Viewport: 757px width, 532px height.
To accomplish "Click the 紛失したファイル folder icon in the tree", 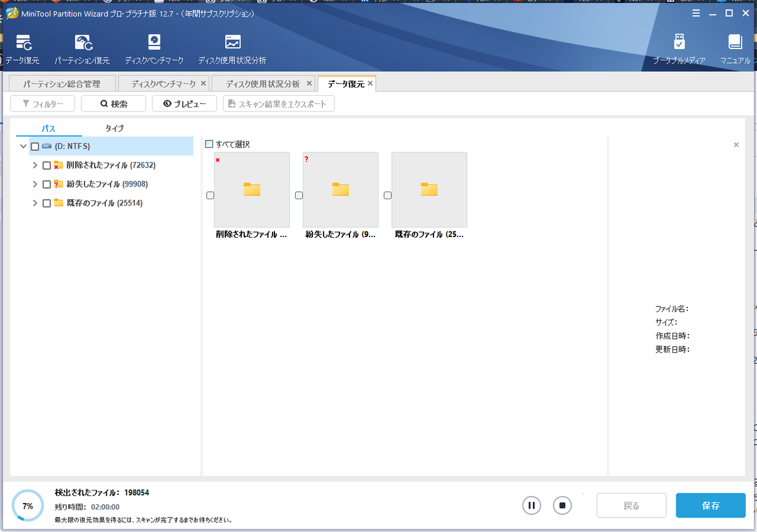I will click(58, 184).
